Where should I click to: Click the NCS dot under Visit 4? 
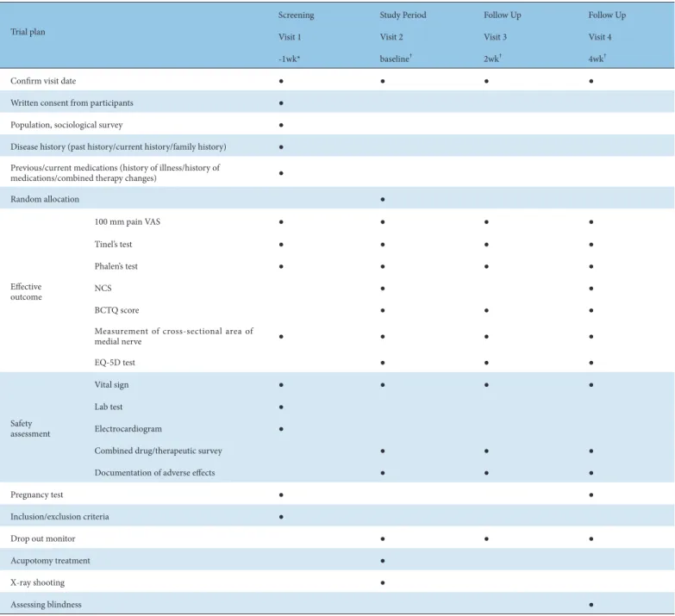(x=591, y=289)
